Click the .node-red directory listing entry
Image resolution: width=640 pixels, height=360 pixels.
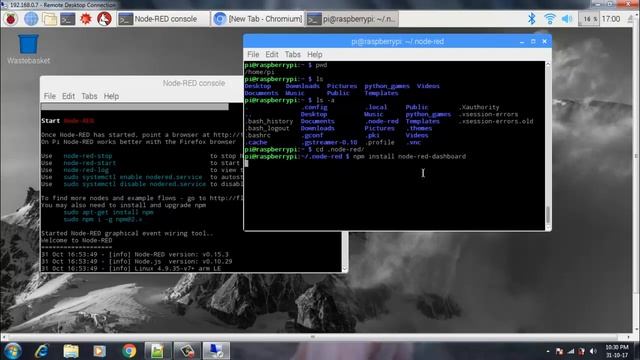(382, 121)
